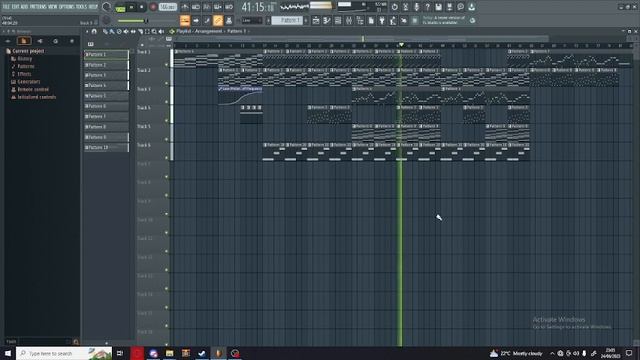The image size is (640, 360).
Task: Click the render export audio icon
Action: [x=449, y=7]
